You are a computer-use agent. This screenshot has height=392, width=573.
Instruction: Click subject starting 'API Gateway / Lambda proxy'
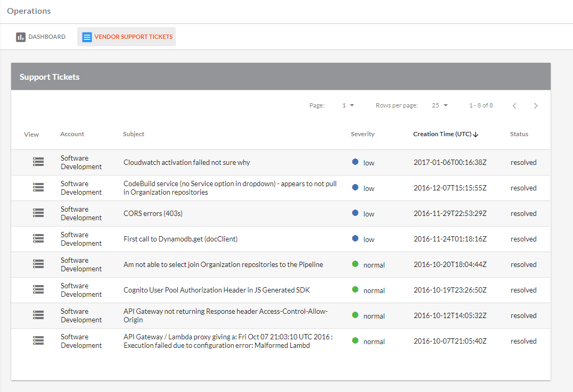pos(228,341)
